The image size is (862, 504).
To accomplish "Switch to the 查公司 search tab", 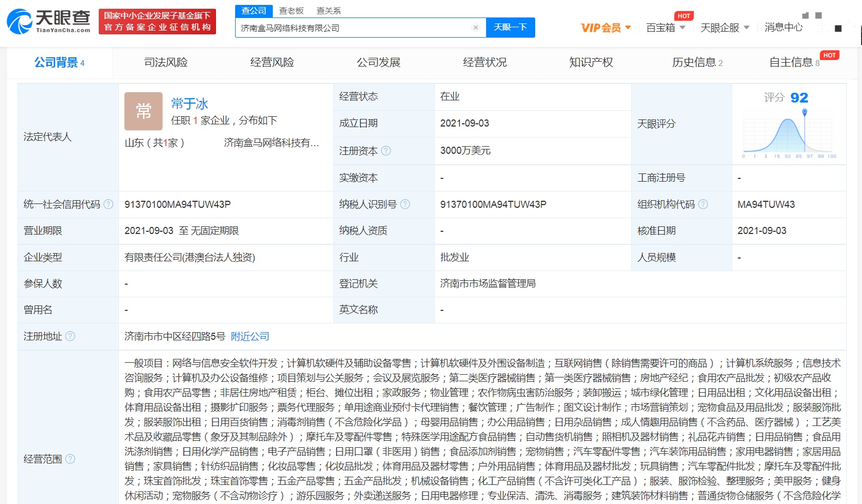I will point(254,11).
